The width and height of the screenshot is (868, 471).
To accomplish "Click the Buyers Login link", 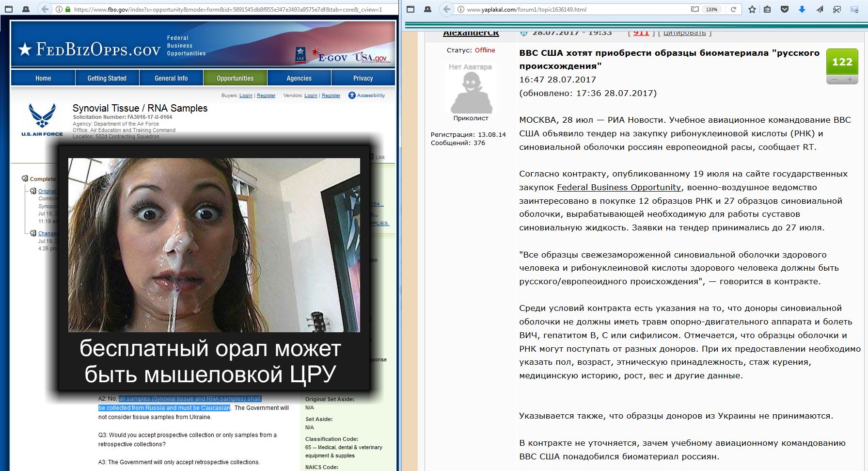I will click(x=246, y=96).
